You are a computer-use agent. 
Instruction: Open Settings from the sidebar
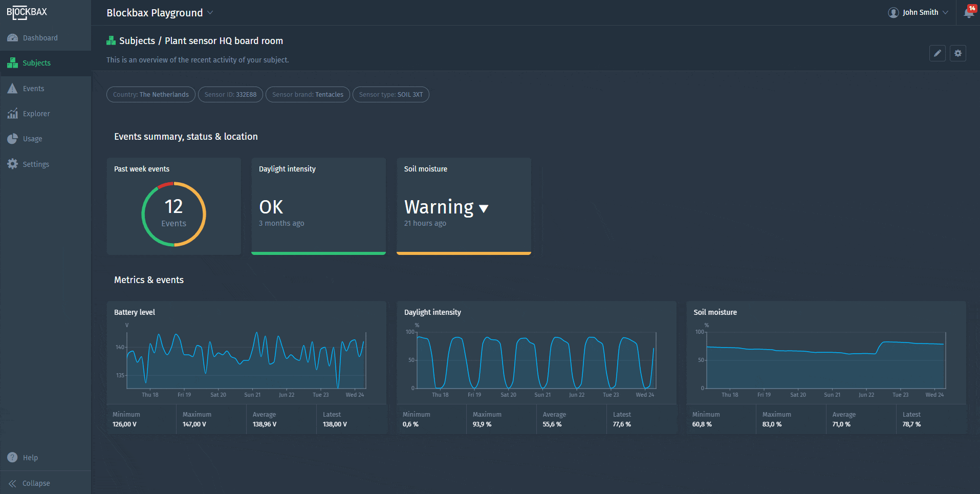tap(35, 164)
